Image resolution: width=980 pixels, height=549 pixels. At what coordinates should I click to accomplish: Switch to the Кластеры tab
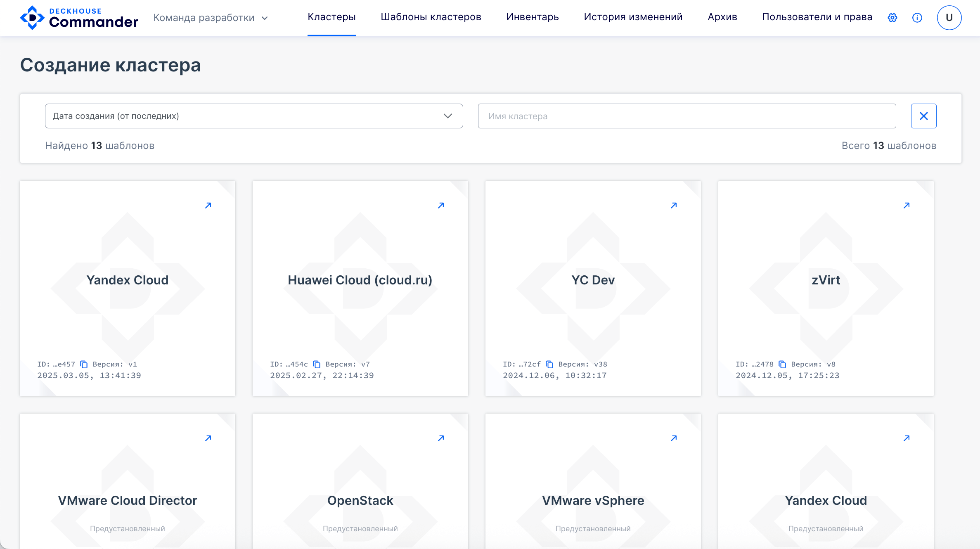(331, 17)
